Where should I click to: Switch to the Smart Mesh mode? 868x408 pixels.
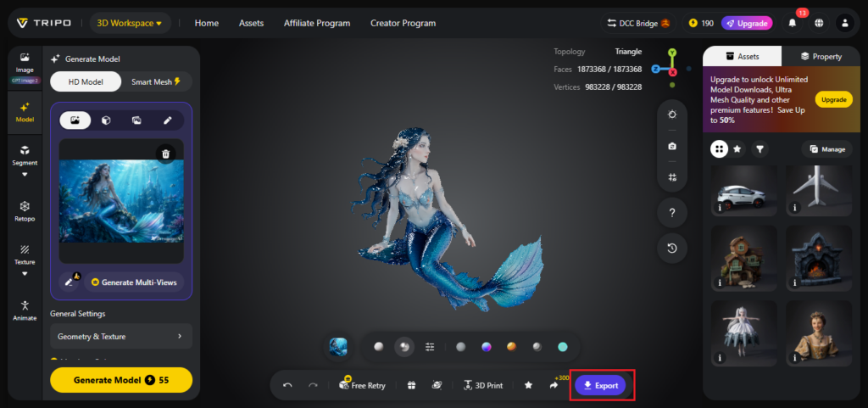[156, 81]
